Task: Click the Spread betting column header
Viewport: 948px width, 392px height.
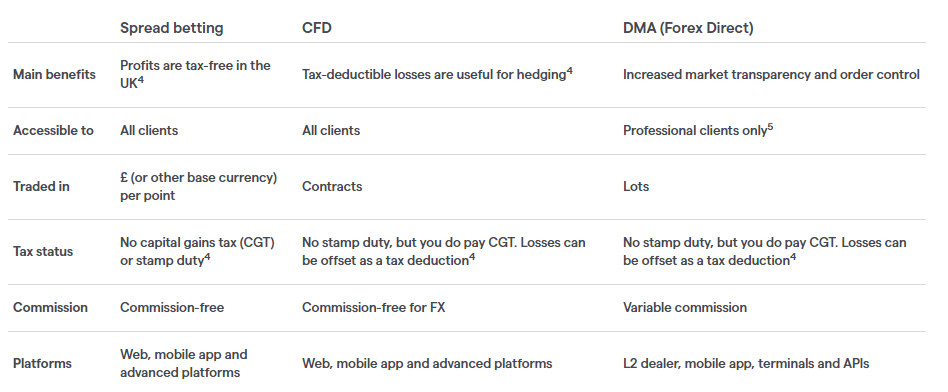Action: click(172, 28)
